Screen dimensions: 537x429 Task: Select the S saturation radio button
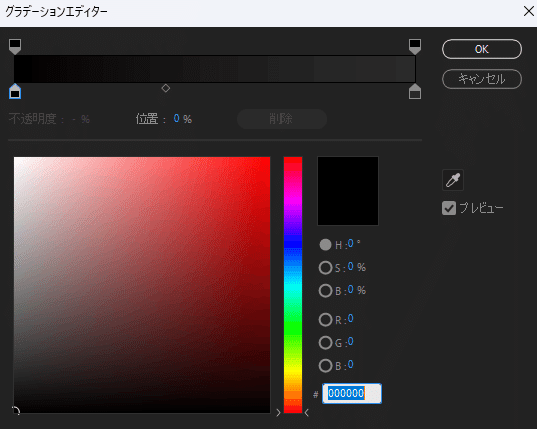point(325,268)
